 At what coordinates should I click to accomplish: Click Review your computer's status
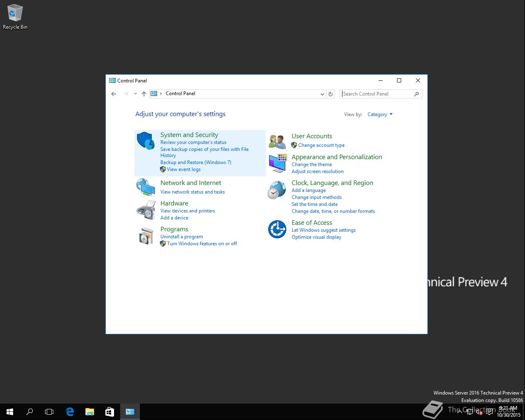193,142
